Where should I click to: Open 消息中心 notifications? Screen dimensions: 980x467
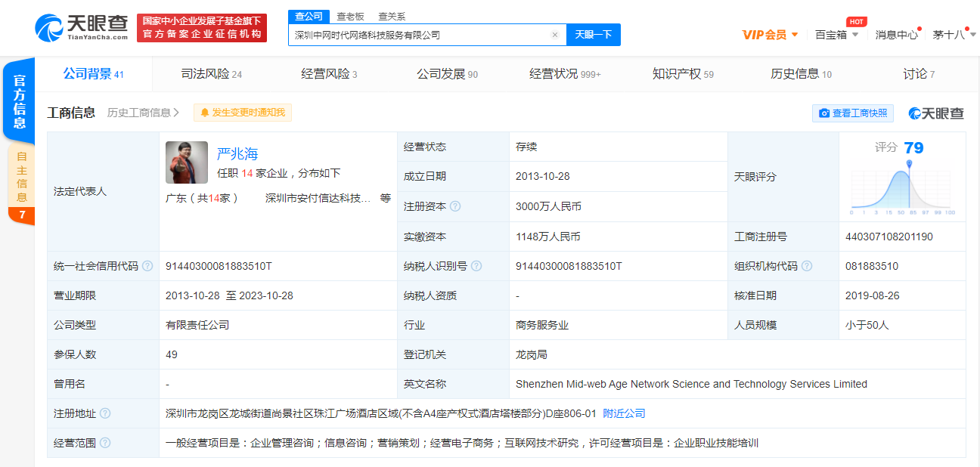897,35
